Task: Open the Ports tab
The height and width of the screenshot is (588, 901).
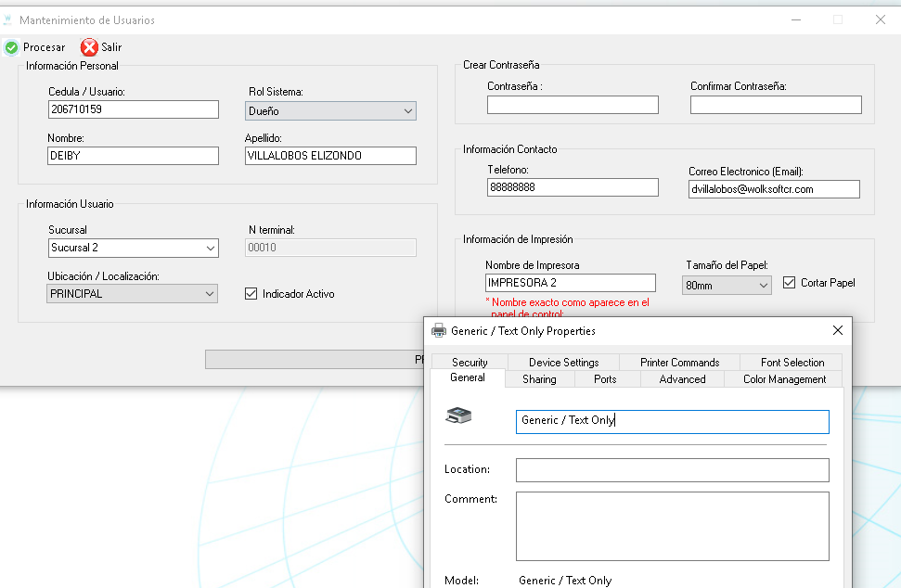Action: pos(605,379)
